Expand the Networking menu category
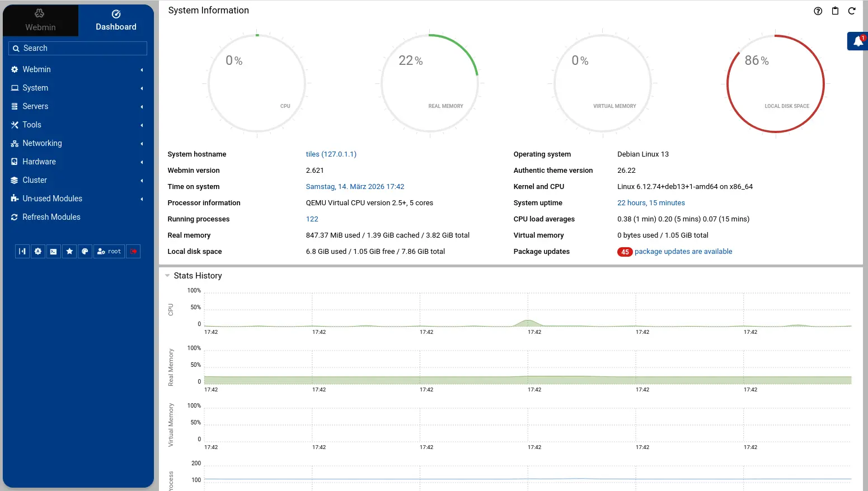Image resolution: width=868 pixels, height=491 pixels. tap(42, 143)
